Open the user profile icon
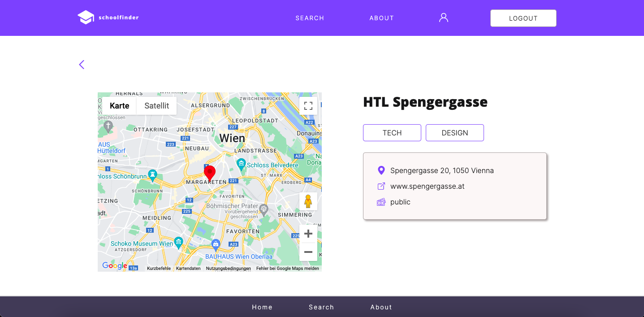The image size is (644, 317). coord(443,17)
